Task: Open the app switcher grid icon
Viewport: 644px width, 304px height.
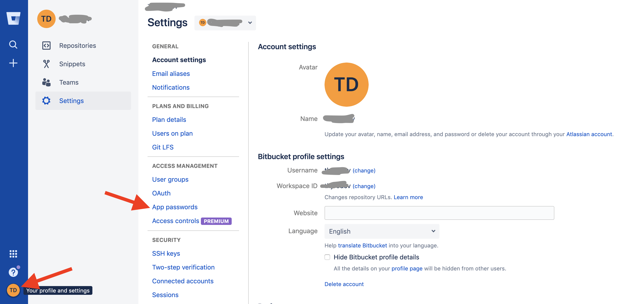Action: 13,254
